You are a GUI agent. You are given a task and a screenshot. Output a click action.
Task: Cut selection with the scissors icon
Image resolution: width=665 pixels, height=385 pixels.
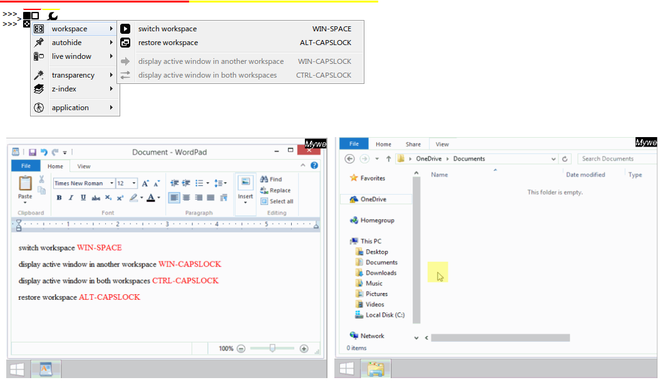[42, 179]
